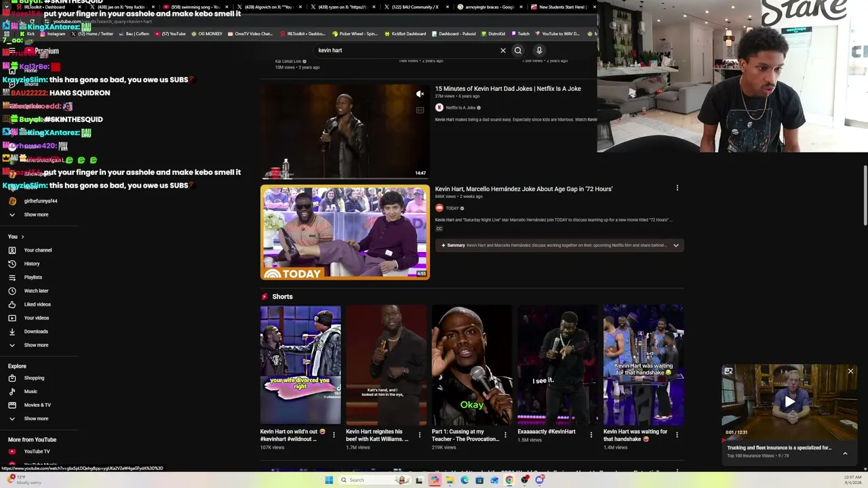
Task: Clear the 'kevin hart' search query
Action: (502, 50)
